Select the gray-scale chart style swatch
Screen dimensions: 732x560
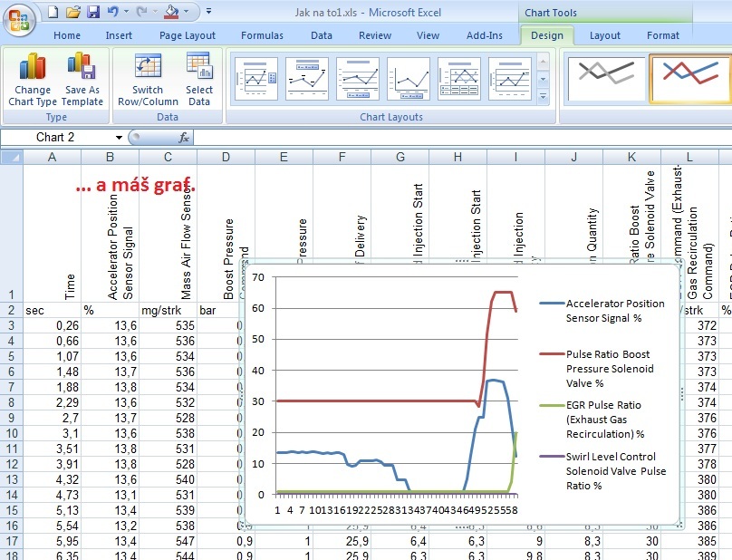pos(607,79)
